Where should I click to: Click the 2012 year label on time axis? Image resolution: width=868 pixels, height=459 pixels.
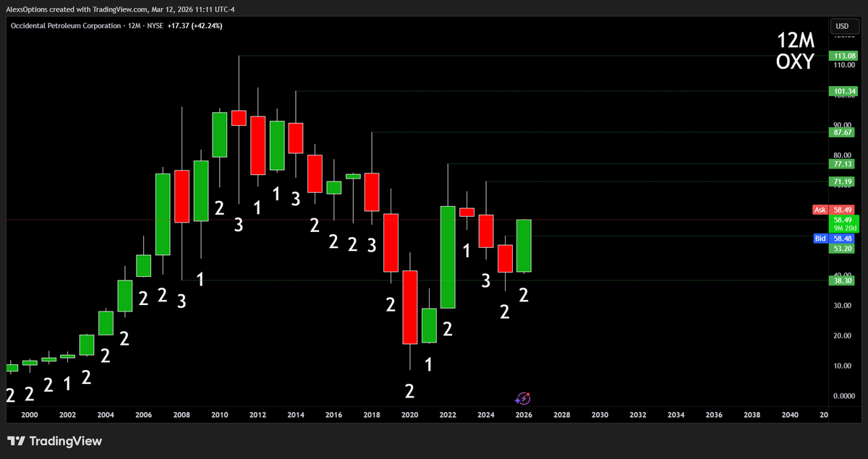click(257, 415)
